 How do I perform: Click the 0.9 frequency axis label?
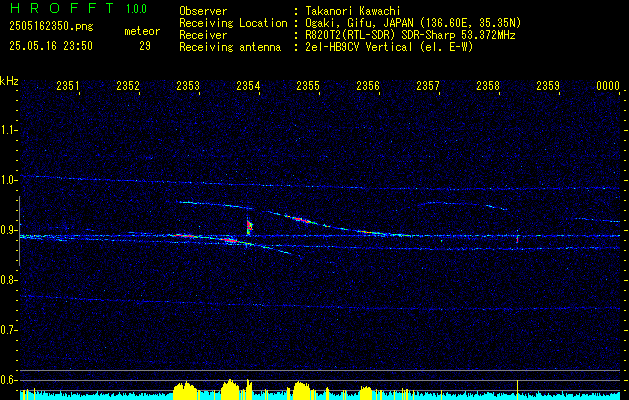8,230
